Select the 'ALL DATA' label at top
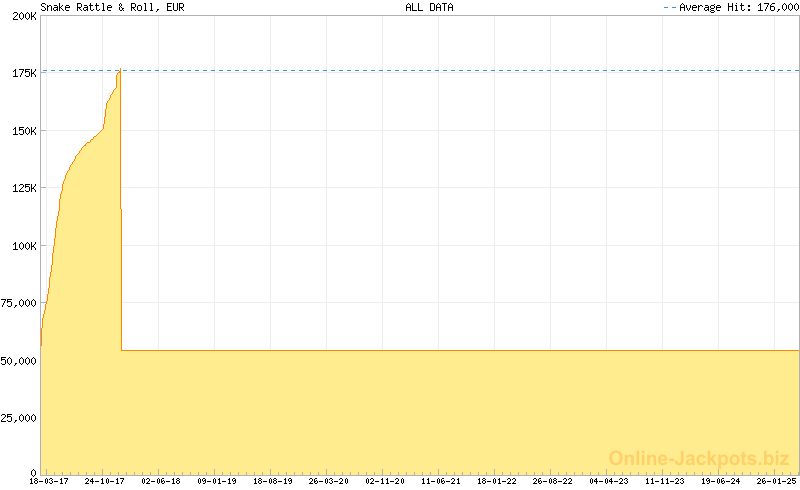Screen dimensions: 800x490 tap(429, 7)
